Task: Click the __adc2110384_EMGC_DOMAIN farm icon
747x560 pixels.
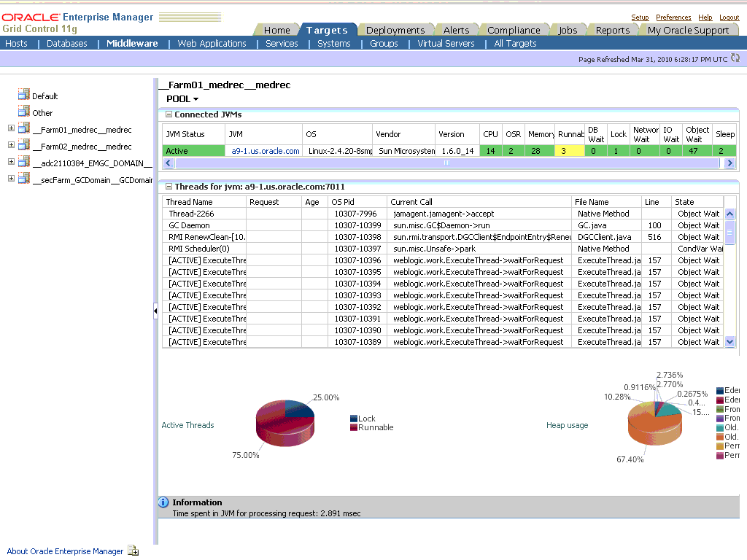Action: [x=24, y=161]
